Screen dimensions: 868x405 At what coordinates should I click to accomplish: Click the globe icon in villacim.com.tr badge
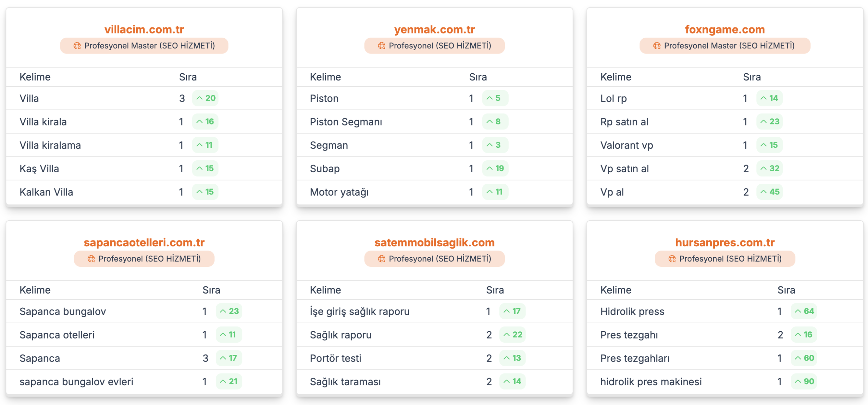(x=77, y=46)
